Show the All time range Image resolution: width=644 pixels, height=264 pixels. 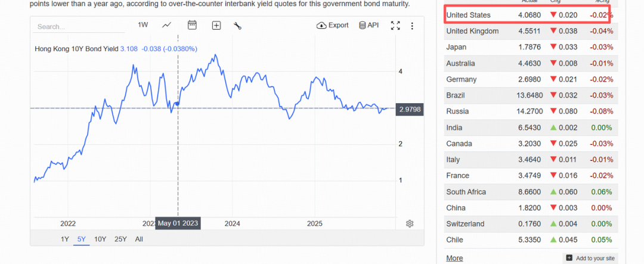[x=139, y=239]
